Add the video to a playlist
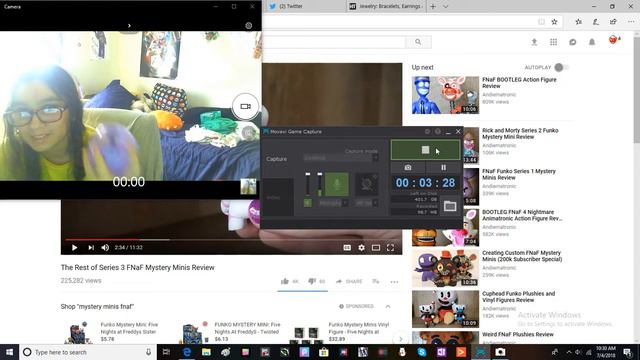Viewport: 640px width, 360px height. click(376, 281)
